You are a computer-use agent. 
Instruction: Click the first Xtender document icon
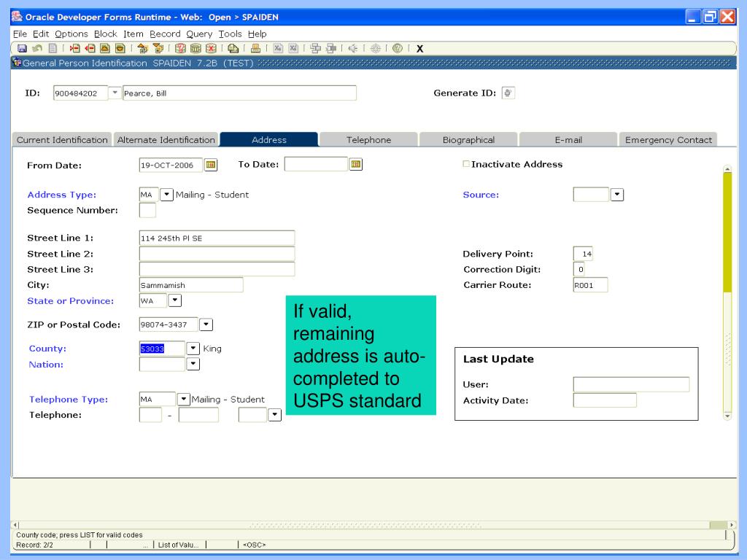[x=278, y=48]
